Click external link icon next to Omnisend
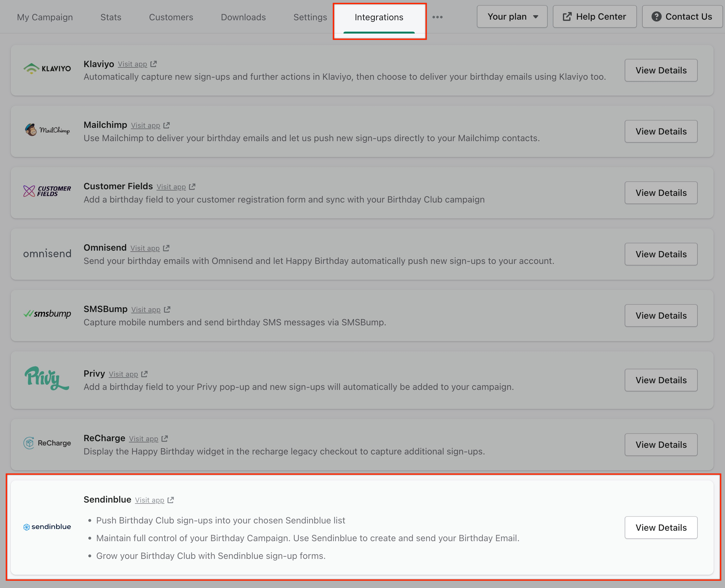The height and width of the screenshot is (588, 725). click(x=166, y=248)
